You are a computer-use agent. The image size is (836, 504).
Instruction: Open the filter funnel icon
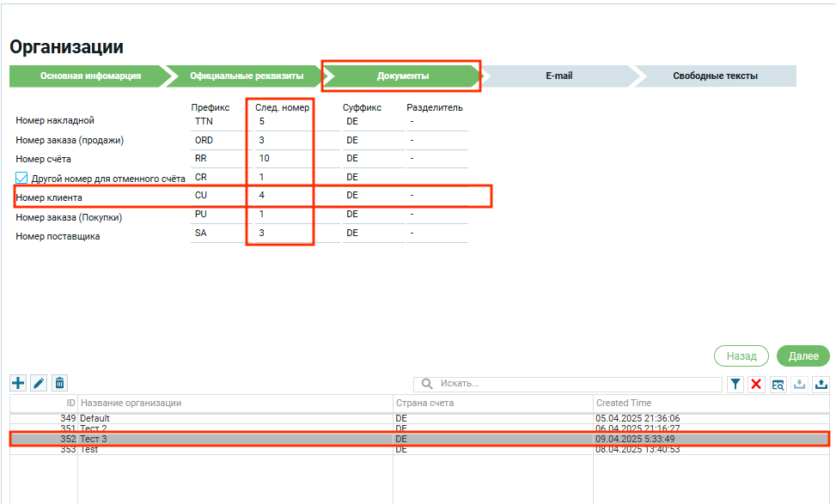pos(736,385)
